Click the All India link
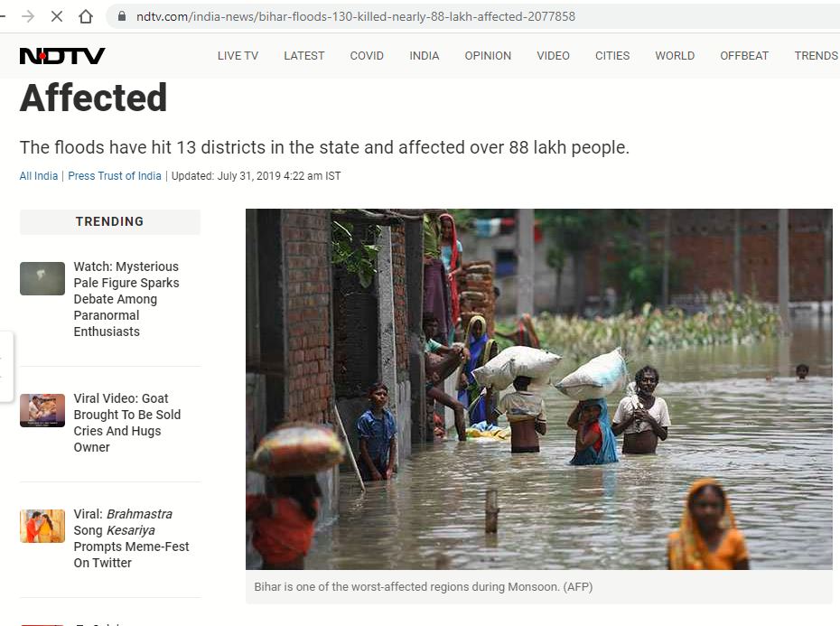The width and height of the screenshot is (840, 626). [x=39, y=176]
